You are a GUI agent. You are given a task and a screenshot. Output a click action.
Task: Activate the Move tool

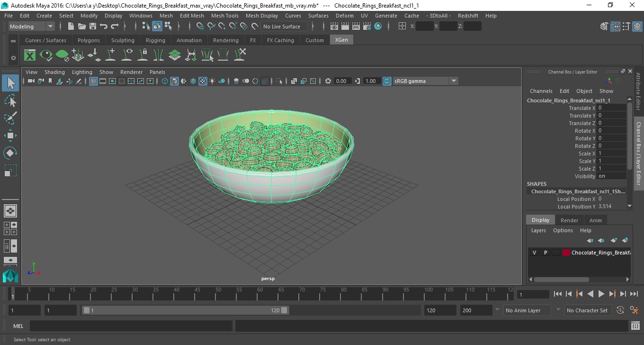[x=10, y=136]
